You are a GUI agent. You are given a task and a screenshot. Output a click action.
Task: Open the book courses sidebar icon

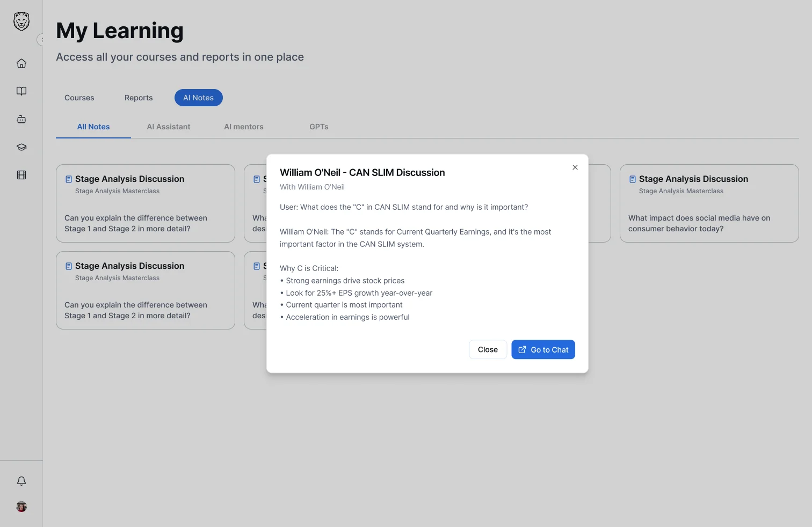[x=21, y=91]
